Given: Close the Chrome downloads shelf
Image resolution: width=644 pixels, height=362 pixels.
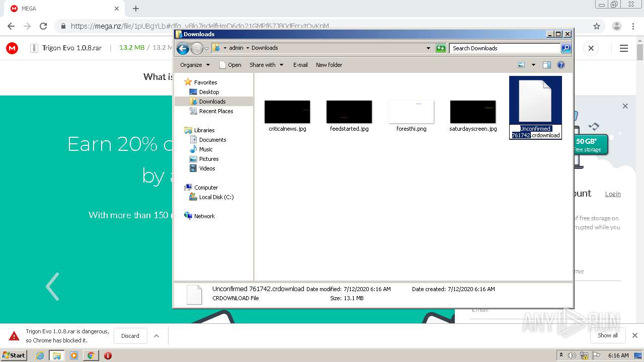Looking at the screenshot, I should (x=635, y=335).
